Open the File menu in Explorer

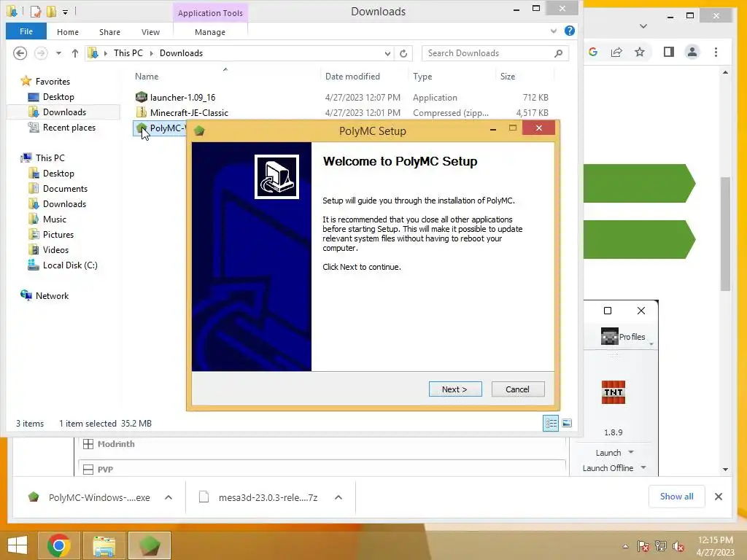pyautogui.click(x=26, y=31)
